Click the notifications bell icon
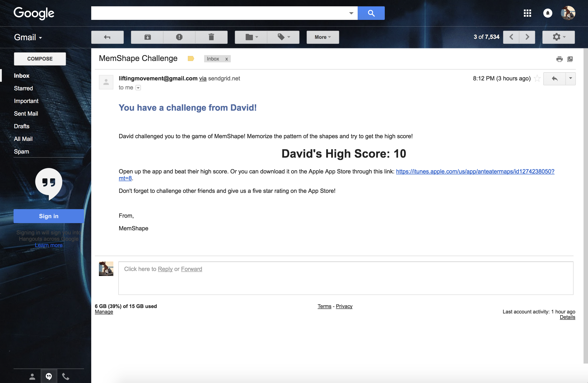588x383 pixels. coord(548,13)
